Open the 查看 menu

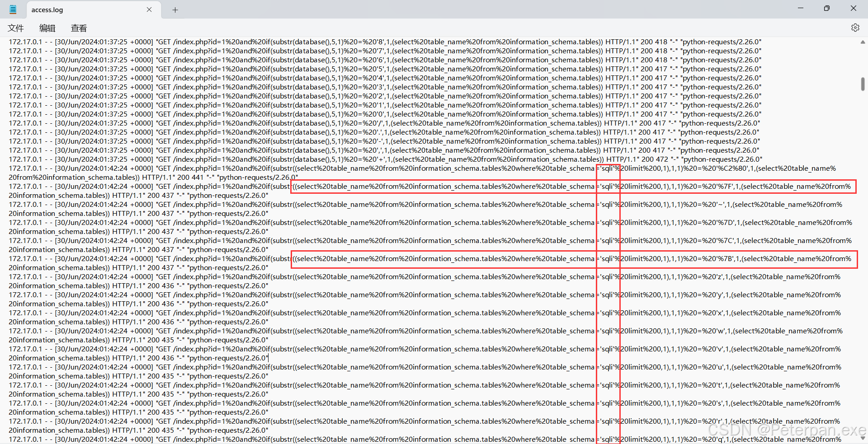pyautogui.click(x=79, y=28)
